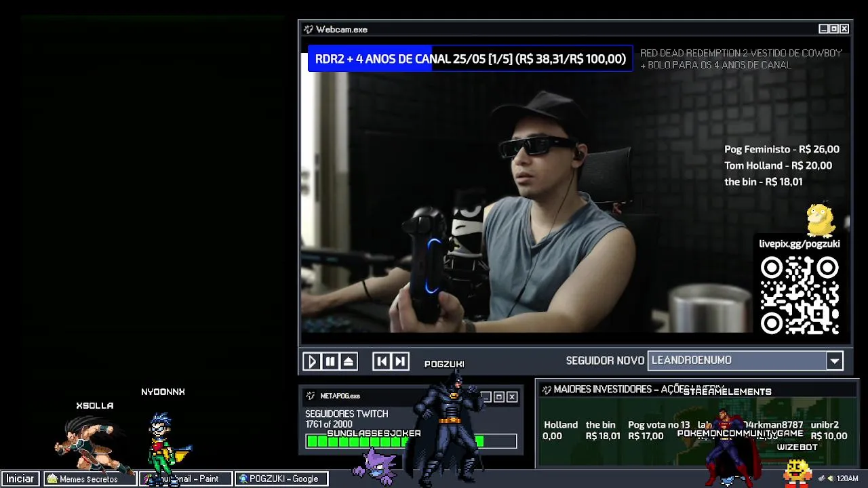Click the eject button in Webcam.exe
The width and height of the screenshot is (868, 488).
(349, 361)
